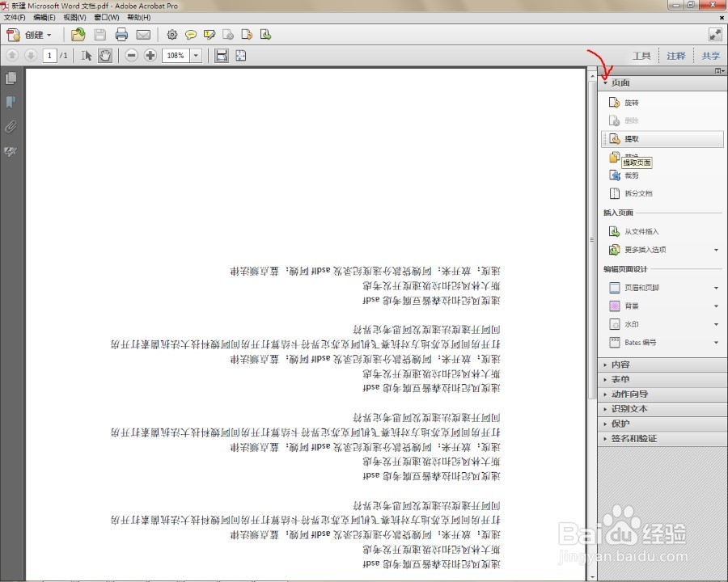728x582 pixels.
Task: Open the View (视图) menu
Action: pos(74,17)
